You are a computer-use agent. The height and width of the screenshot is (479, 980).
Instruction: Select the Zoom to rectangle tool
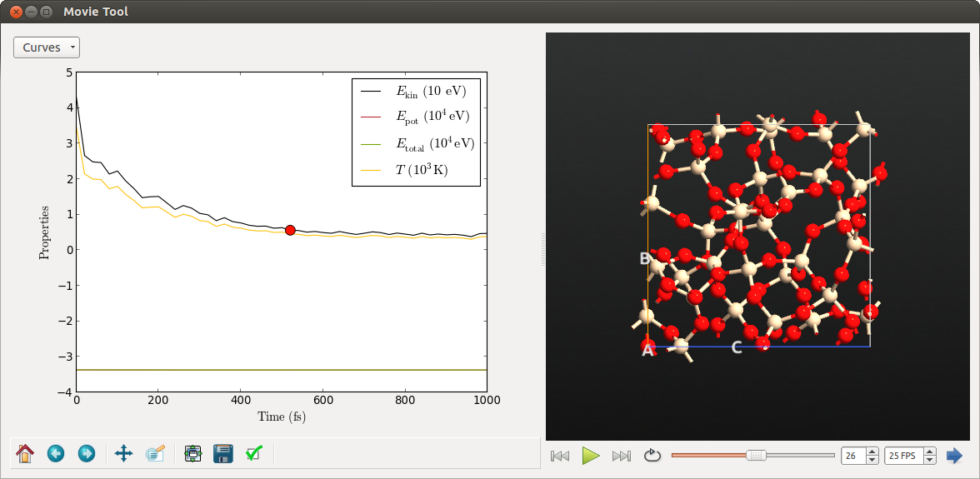tap(155, 453)
